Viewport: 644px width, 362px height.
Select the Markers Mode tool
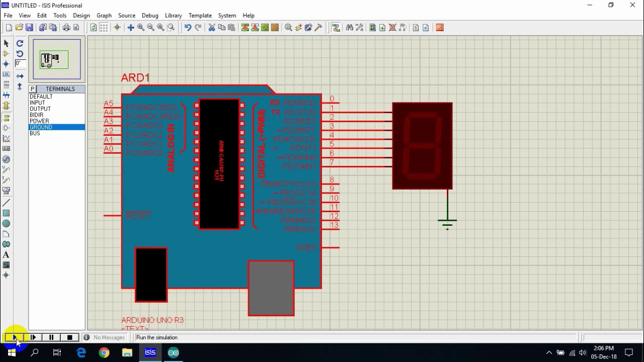[x=6, y=275]
